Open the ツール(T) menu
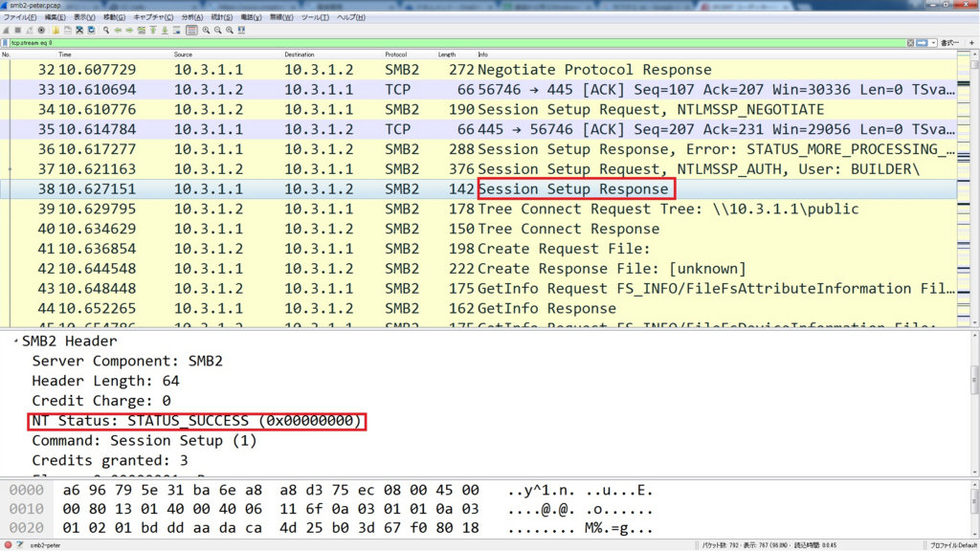 tap(315, 17)
